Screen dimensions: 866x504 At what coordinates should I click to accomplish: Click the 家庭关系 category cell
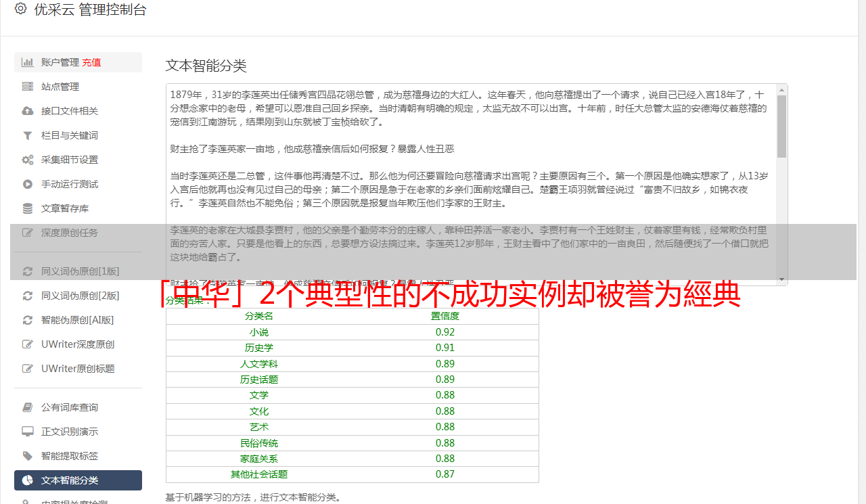(259, 459)
